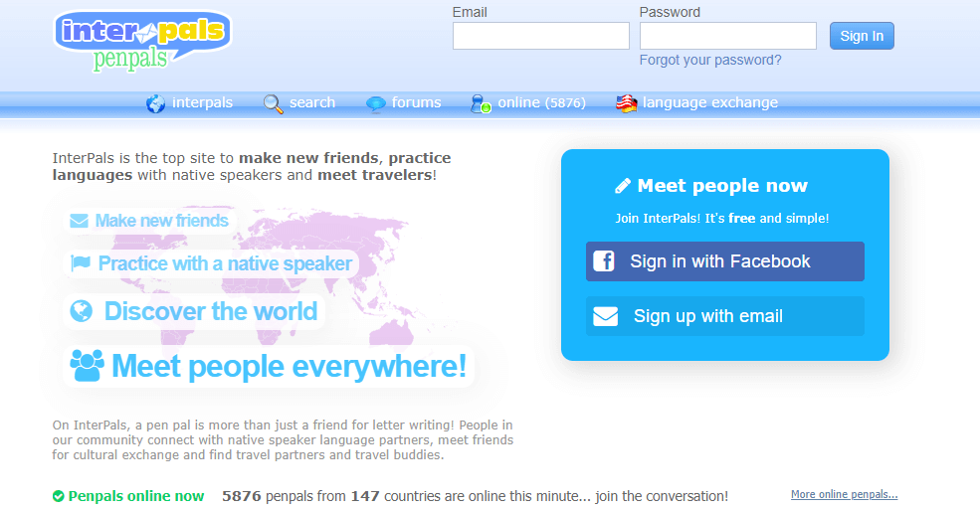The height and width of the screenshot is (510, 980).
Task: Click Sign up with email button
Action: [x=725, y=316]
